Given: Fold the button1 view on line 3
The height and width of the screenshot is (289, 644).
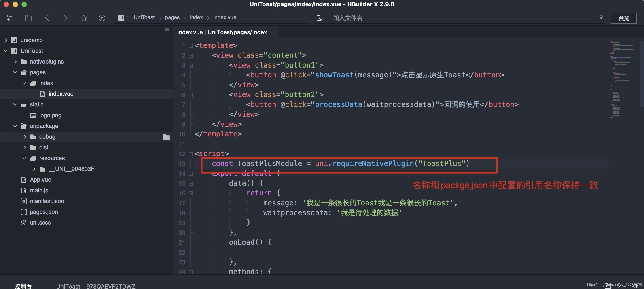Looking at the screenshot, I should coord(191,66).
